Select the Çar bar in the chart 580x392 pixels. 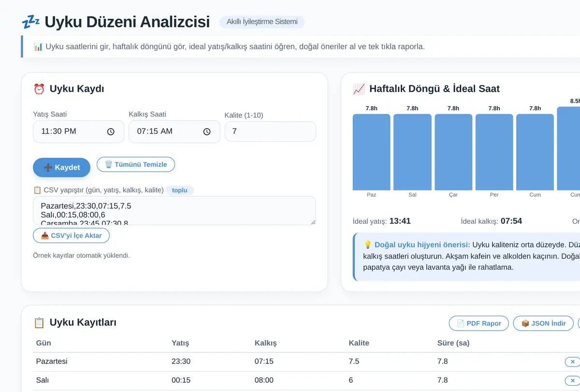tap(453, 152)
